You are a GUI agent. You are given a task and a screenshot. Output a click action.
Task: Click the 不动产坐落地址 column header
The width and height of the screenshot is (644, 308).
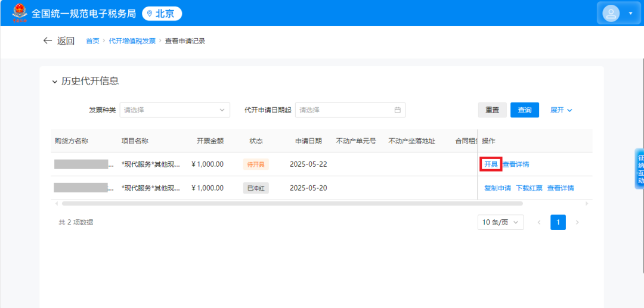pos(412,141)
